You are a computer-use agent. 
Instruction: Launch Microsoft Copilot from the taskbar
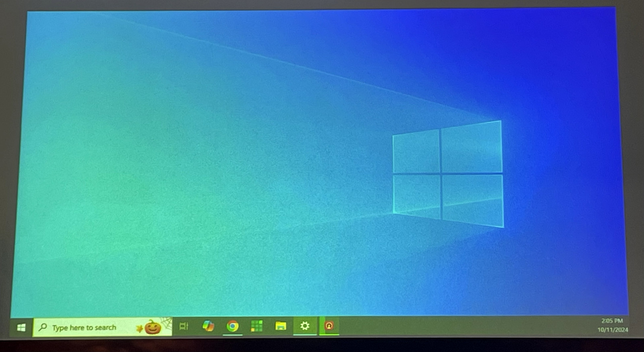[208, 326]
